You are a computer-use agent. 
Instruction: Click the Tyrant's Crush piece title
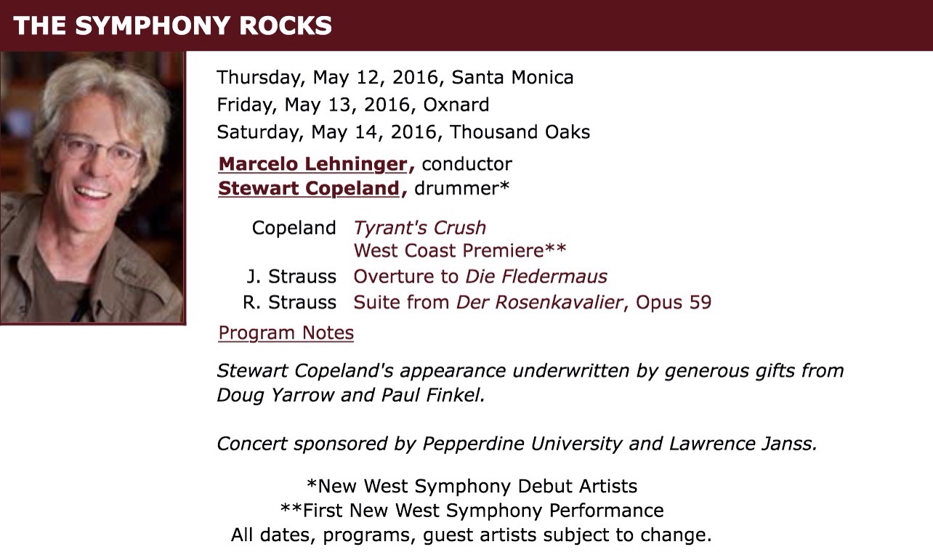click(419, 227)
